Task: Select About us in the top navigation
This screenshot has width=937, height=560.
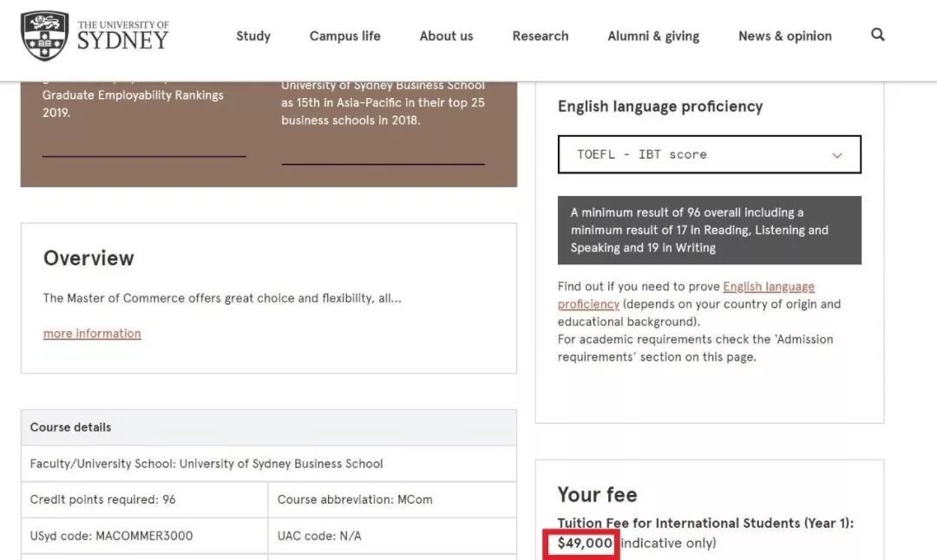Action: tap(446, 36)
